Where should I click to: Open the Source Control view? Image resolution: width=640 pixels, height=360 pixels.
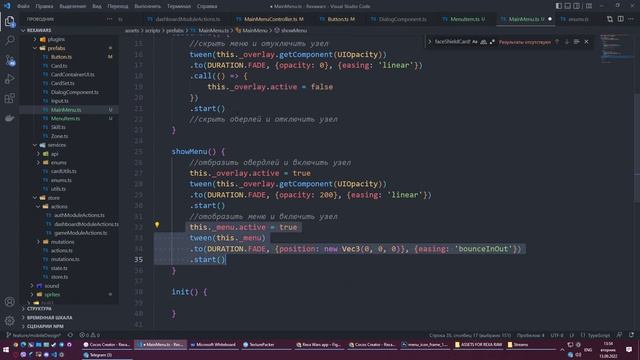pyautogui.click(x=10, y=60)
